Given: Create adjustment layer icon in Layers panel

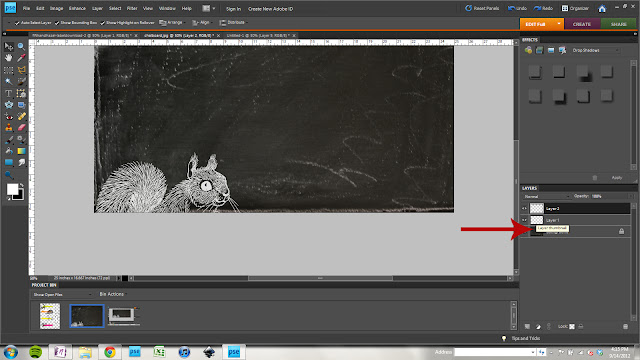Looking at the screenshot, I should click(538, 327).
